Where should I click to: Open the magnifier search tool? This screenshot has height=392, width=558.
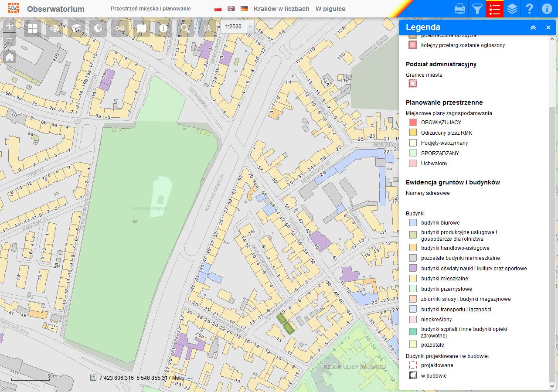185,29
